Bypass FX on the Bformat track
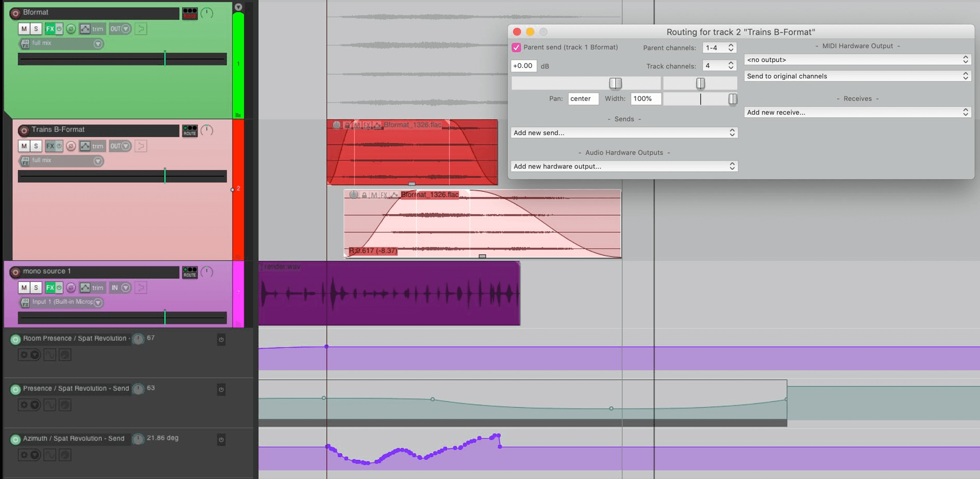 pyautogui.click(x=59, y=29)
